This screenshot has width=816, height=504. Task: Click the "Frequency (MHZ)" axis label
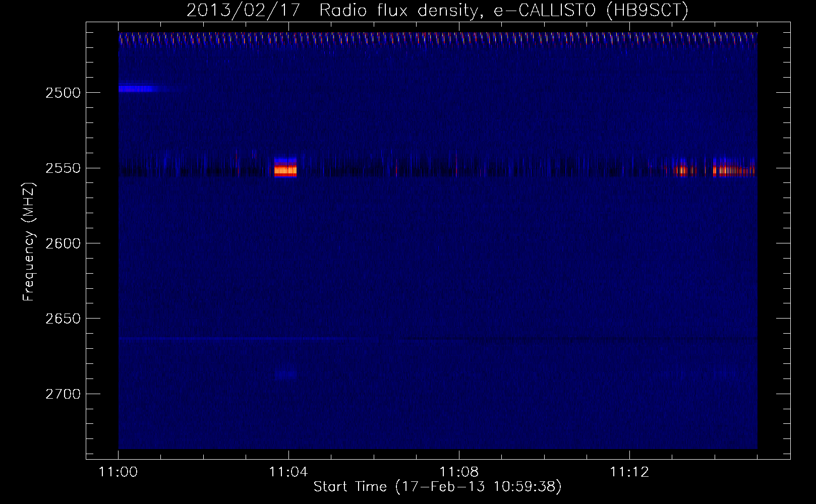click(28, 242)
